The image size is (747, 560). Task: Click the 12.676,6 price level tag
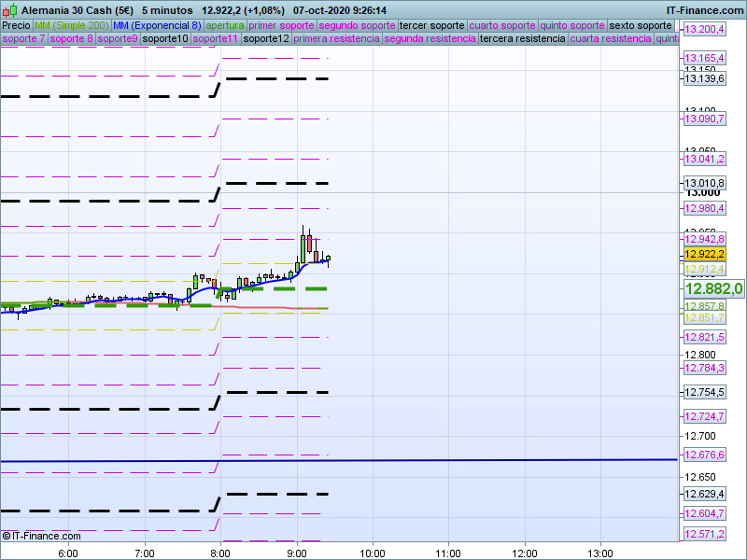704,455
